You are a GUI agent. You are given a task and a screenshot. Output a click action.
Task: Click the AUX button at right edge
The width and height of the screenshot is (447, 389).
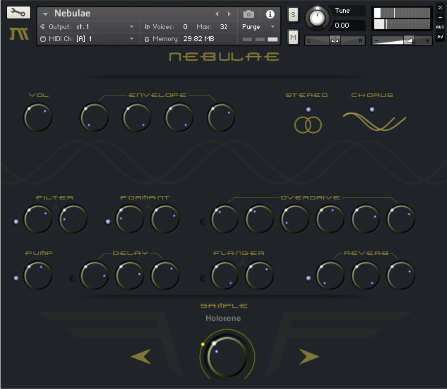coord(440,27)
